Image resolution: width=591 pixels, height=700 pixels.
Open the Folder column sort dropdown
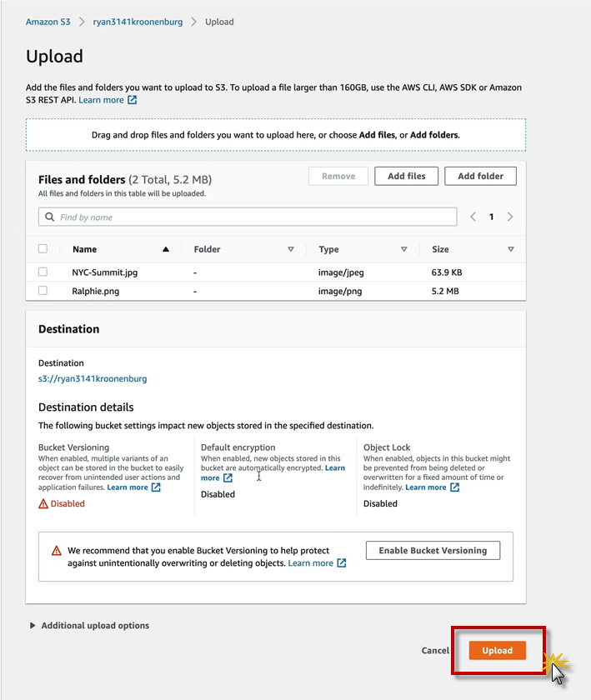(291, 249)
